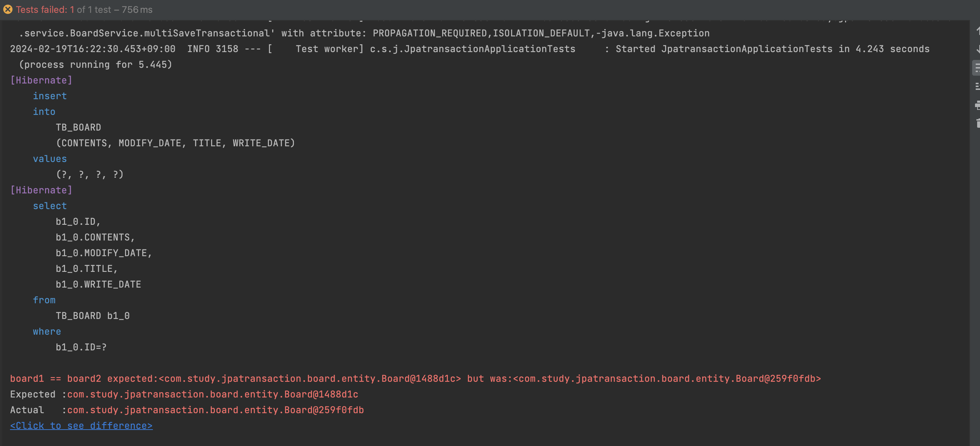The height and width of the screenshot is (446, 980).
Task: Place cursor on the select keyword
Action: click(x=50, y=206)
